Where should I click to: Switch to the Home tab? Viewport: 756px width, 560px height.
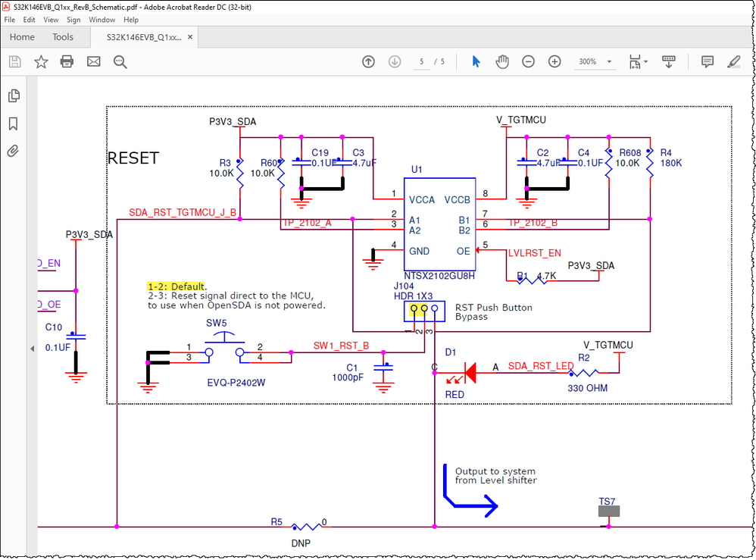pyautogui.click(x=22, y=36)
